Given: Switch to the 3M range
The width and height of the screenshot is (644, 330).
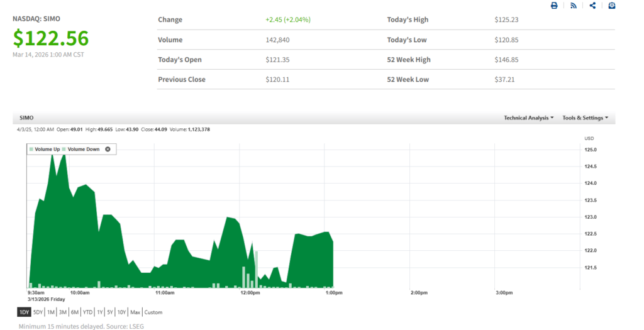Looking at the screenshot, I should click(63, 312).
